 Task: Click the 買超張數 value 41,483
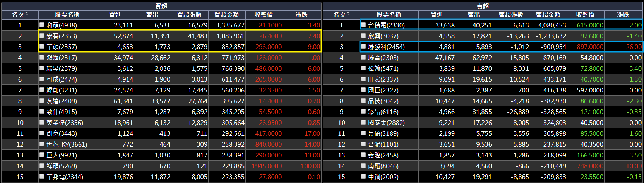click(x=198, y=36)
